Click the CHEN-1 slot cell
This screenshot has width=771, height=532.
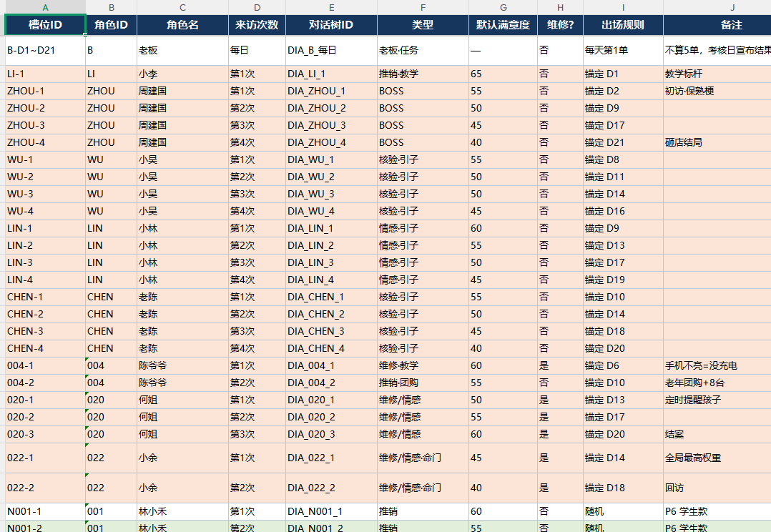45,297
